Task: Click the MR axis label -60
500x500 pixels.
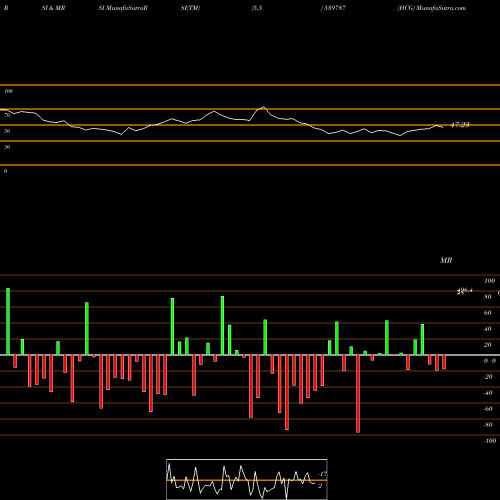Action: click(488, 409)
